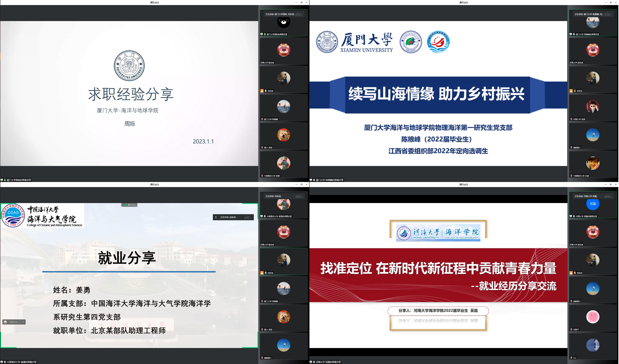Restore down the 求职经验分享 meeting window

coord(301,3)
